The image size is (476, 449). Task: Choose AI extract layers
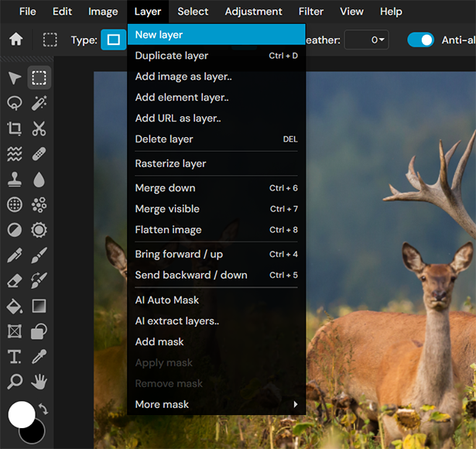[217, 321]
